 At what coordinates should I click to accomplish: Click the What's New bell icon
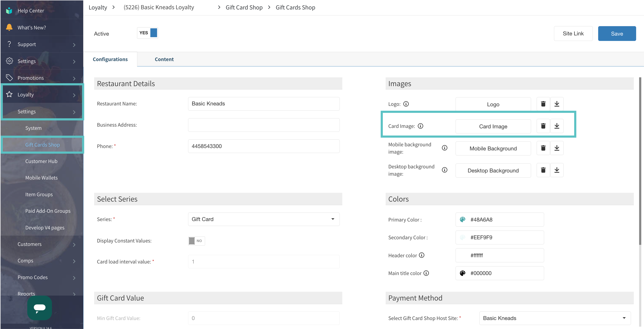coord(9,27)
